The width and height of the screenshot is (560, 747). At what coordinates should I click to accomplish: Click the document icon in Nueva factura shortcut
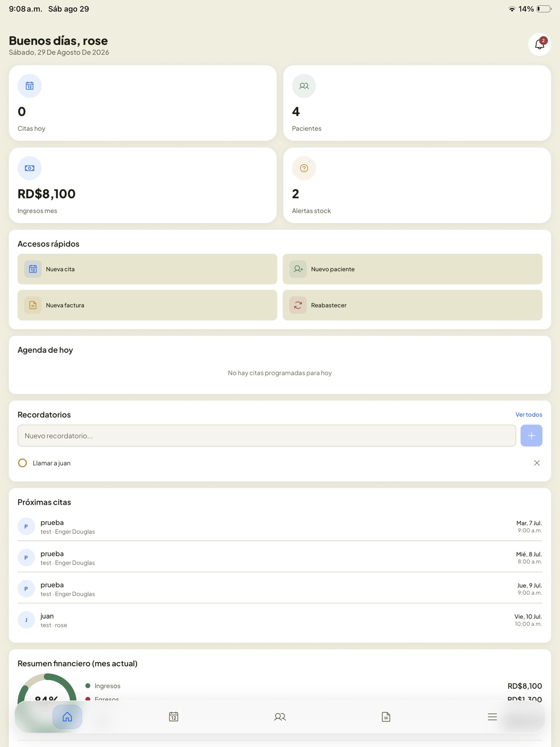tap(33, 305)
